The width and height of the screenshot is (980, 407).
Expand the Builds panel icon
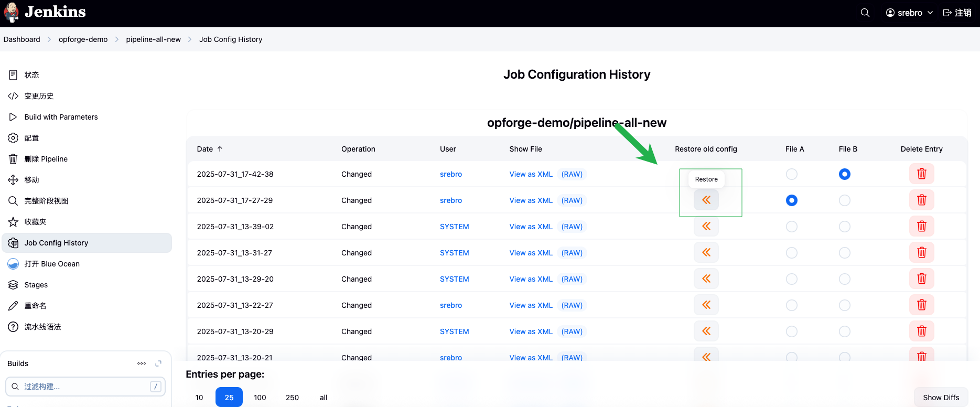click(158, 363)
